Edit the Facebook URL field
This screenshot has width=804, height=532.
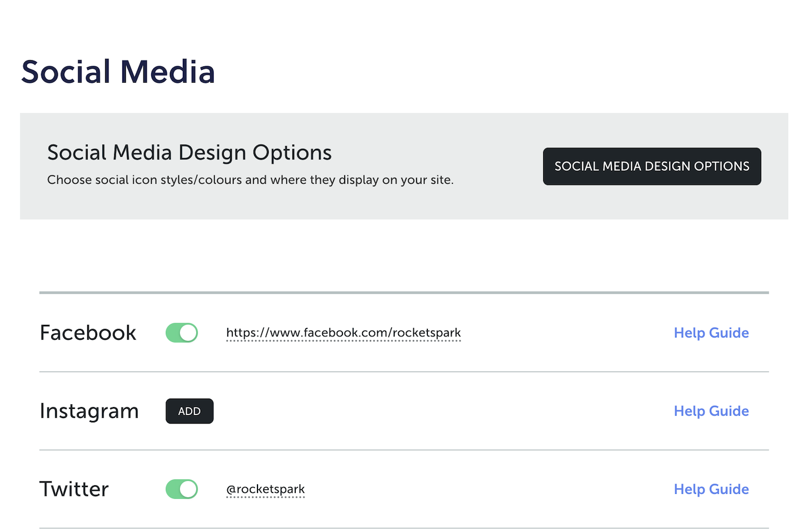[344, 333]
